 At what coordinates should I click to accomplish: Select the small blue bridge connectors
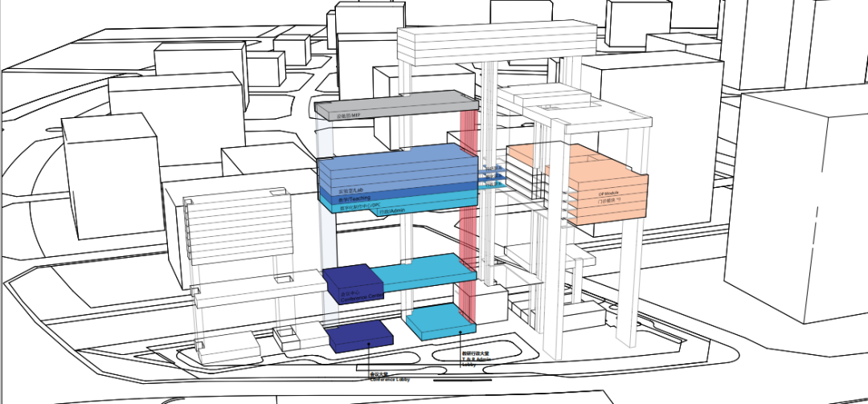493,175
